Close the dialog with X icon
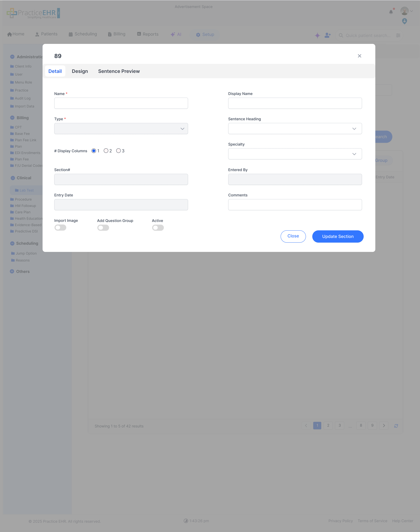This screenshot has width=420, height=532. click(x=359, y=56)
